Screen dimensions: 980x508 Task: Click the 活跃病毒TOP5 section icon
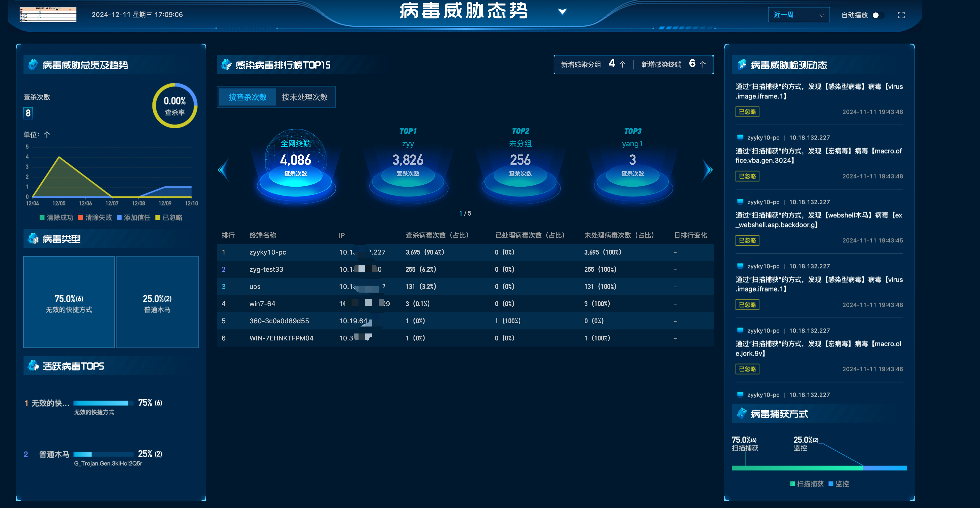[33, 366]
